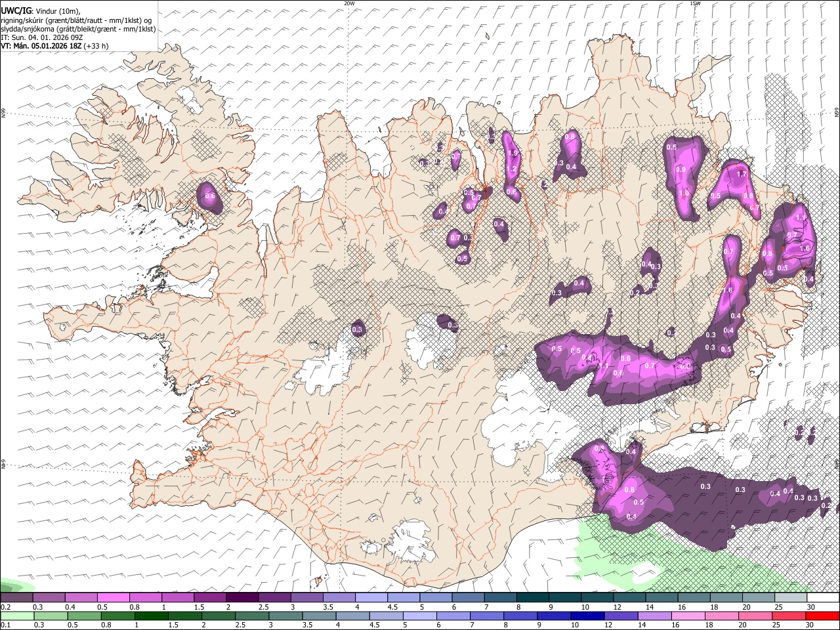
Task: Click the crimson 25–30 rain scale swatch
Action: pos(789,616)
